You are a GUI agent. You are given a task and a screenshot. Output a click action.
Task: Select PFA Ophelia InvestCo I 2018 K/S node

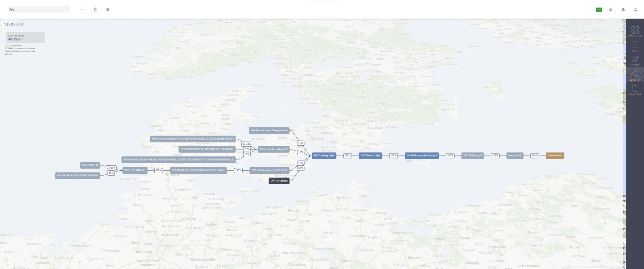point(269,170)
